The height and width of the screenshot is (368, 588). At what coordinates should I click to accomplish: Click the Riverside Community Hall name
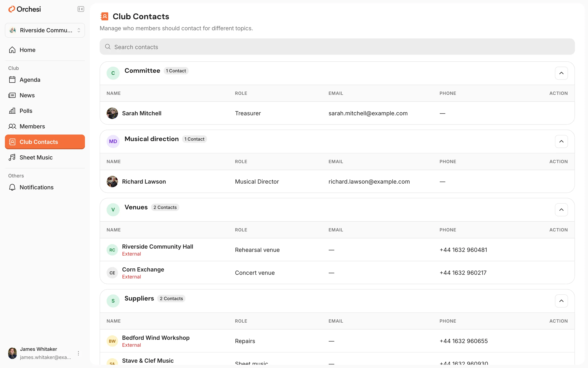(x=157, y=247)
